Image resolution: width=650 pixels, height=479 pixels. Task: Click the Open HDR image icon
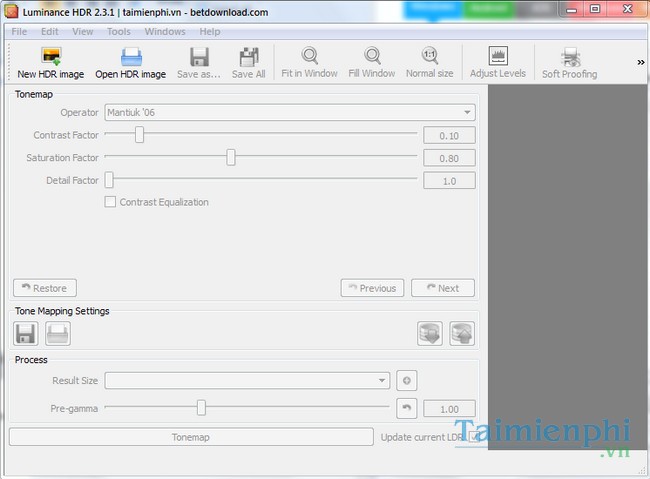tap(130, 57)
